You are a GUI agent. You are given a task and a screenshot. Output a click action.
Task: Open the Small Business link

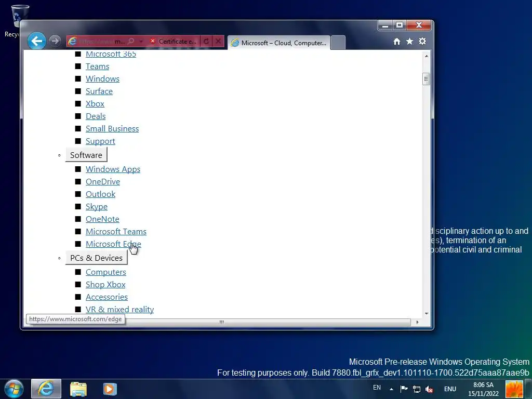click(112, 129)
